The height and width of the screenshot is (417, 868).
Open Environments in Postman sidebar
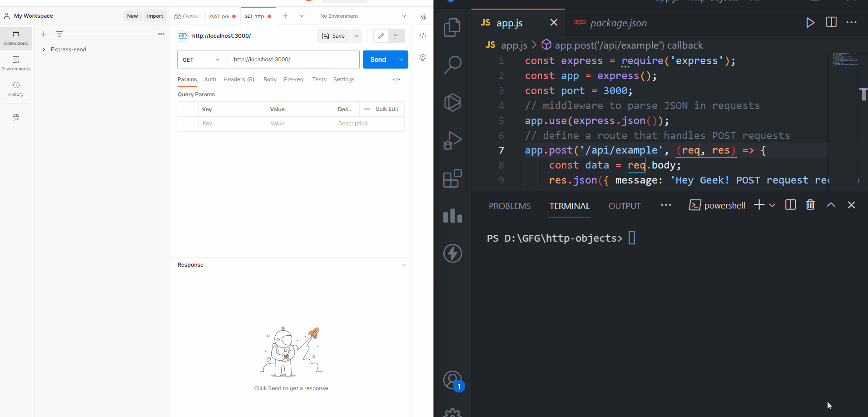(x=16, y=64)
